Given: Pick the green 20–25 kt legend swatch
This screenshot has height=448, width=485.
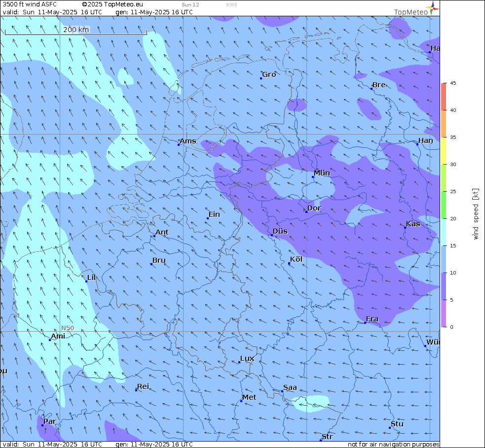Looking at the screenshot, I should point(444,205).
